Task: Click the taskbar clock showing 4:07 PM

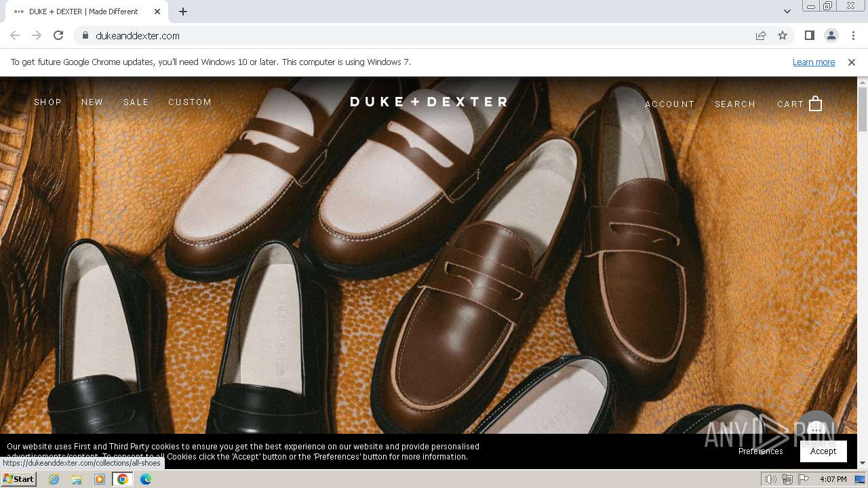Action: (x=833, y=479)
